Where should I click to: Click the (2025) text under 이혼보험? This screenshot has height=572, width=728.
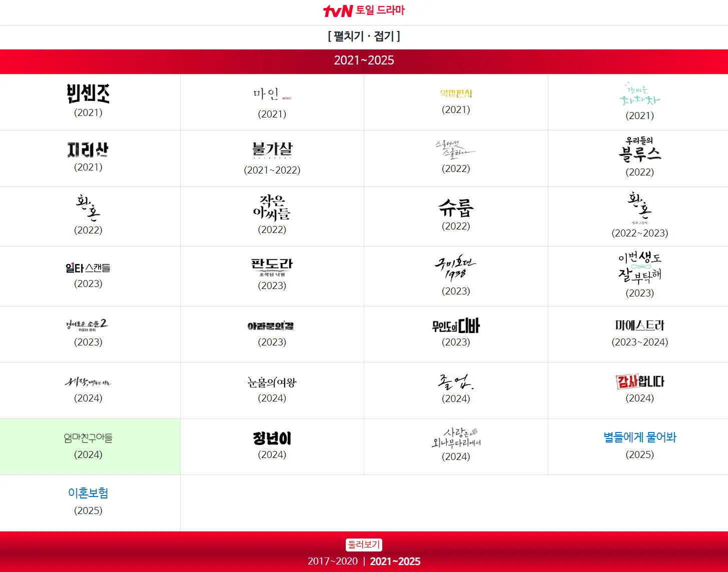point(88,511)
